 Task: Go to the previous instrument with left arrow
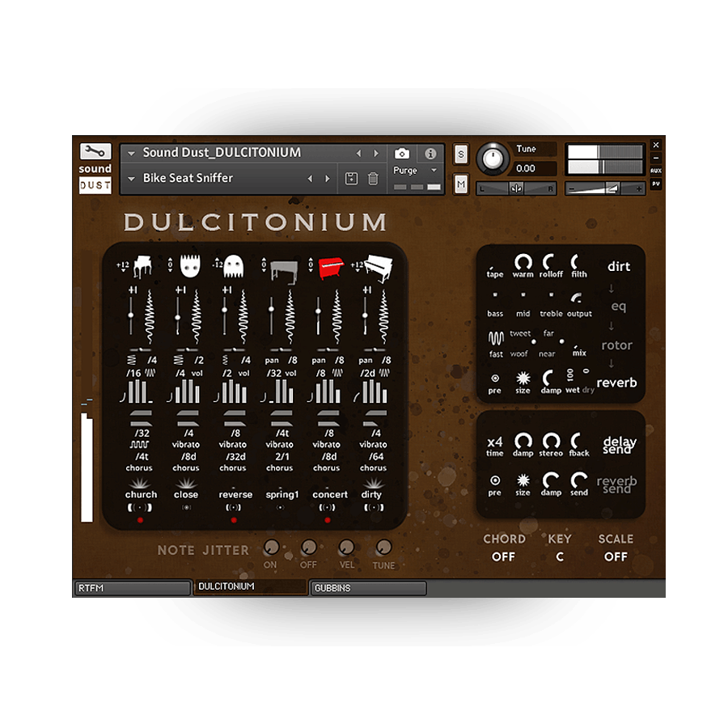point(358,153)
